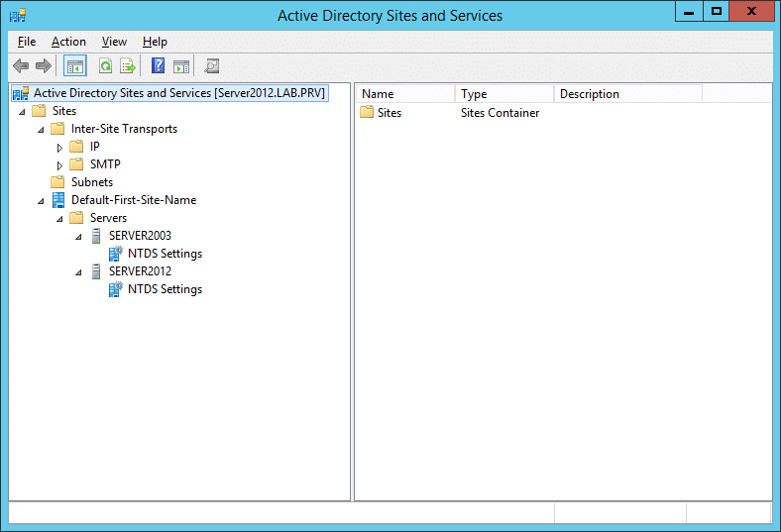Select the SERVER2012 label
Screen dimensions: 781x532
click(x=140, y=271)
